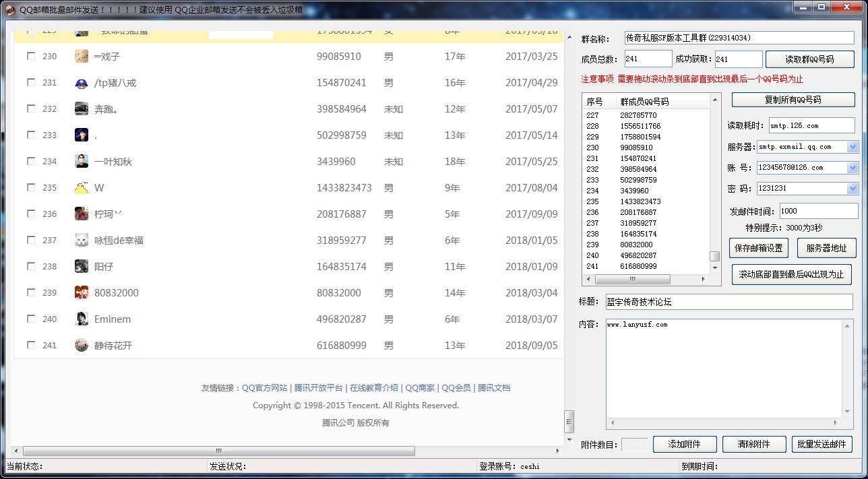Open the QQ会员 link
868x479 pixels.
coord(456,388)
